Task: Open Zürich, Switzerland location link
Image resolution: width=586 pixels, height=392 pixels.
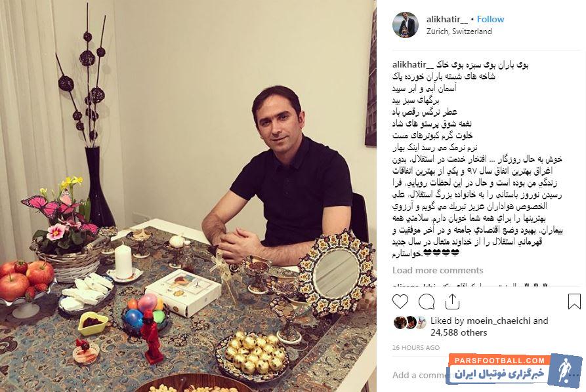Action: point(459,31)
